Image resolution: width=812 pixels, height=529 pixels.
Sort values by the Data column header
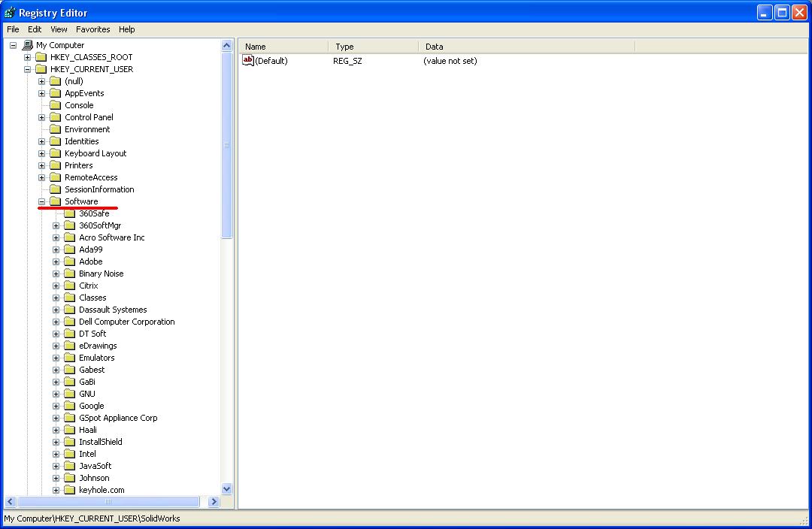pyautogui.click(x=526, y=47)
